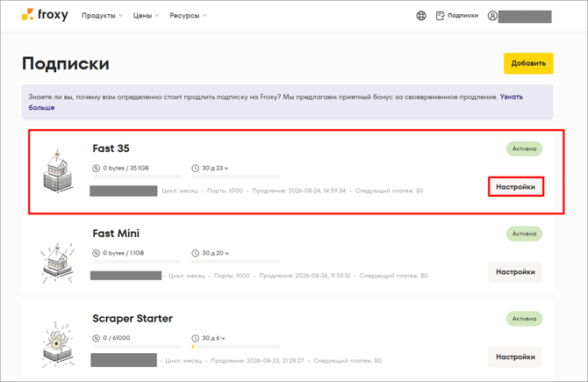Click traffic icon beside 0 bytes / 1.1GB
588x382 pixels.
tap(97, 253)
